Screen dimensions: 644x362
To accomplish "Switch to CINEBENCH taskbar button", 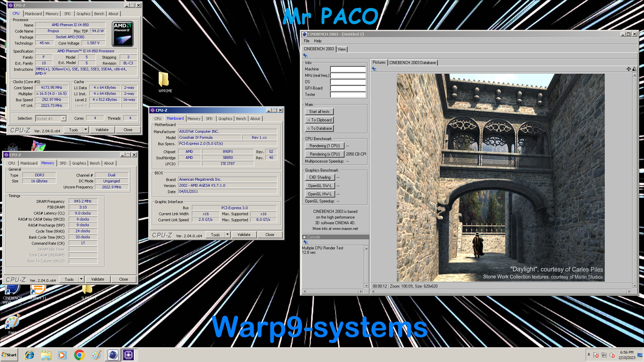I will tap(113, 355).
